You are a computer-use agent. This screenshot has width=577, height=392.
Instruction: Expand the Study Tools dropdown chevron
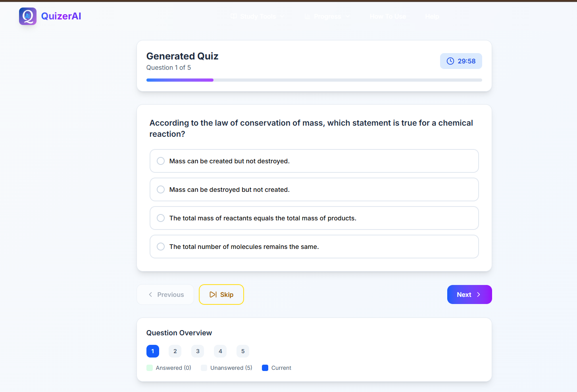(283, 16)
